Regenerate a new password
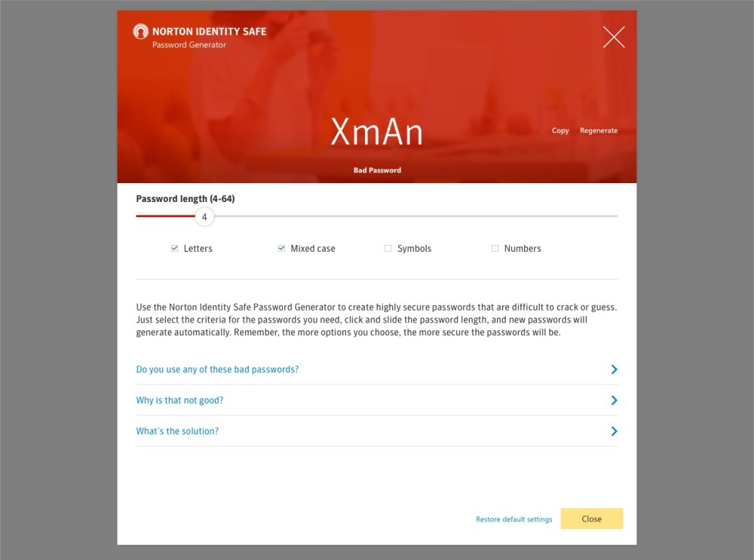 599,130
